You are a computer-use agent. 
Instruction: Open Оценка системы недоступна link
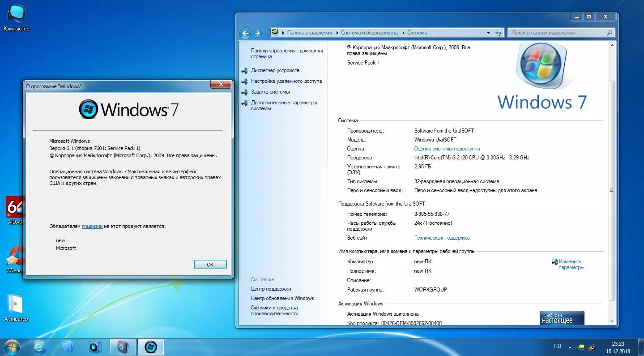[447, 149]
